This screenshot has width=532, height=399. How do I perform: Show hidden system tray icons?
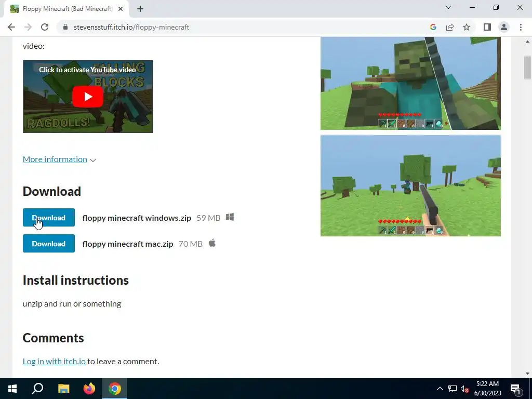tap(440, 389)
